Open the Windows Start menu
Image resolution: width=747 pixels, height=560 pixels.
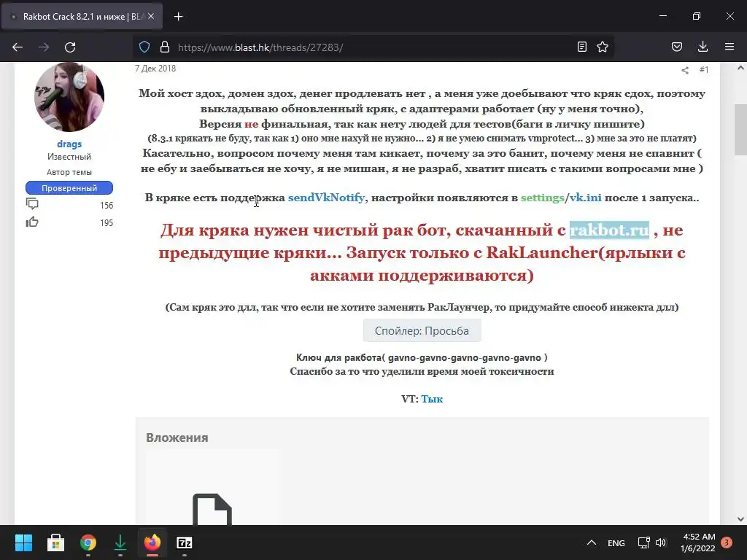point(23,542)
